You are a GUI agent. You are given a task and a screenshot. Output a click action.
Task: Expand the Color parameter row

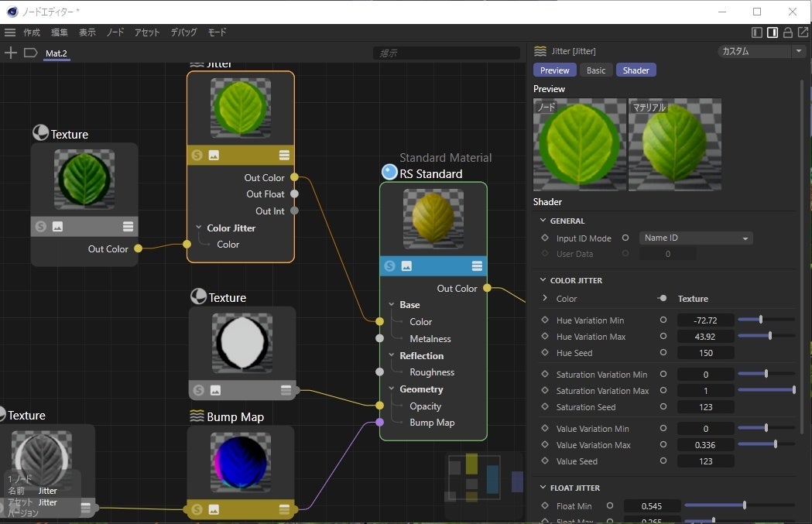[545, 299]
